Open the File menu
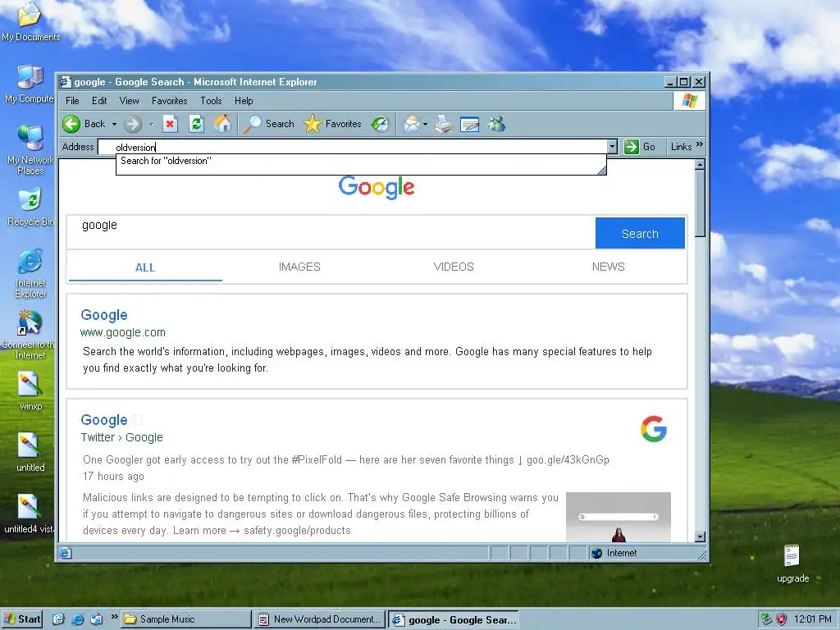This screenshot has height=630, width=840. (x=72, y=101)
